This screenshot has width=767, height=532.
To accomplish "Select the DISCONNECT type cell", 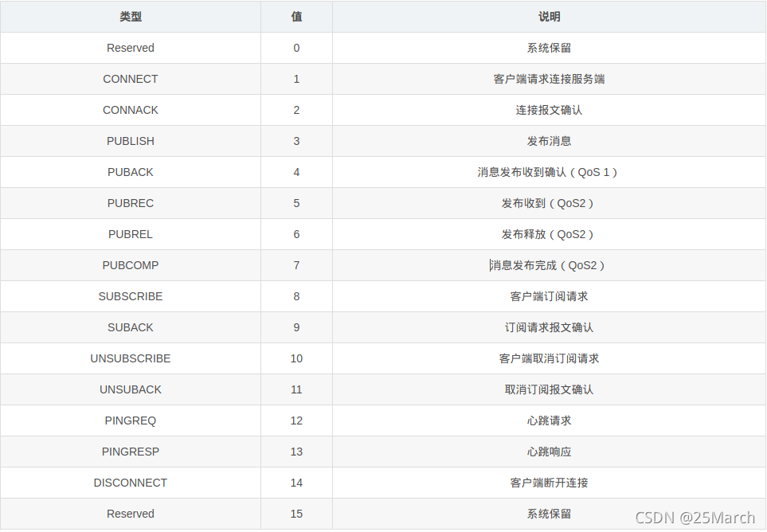I will pyautogui.click(x=131, y=483).
